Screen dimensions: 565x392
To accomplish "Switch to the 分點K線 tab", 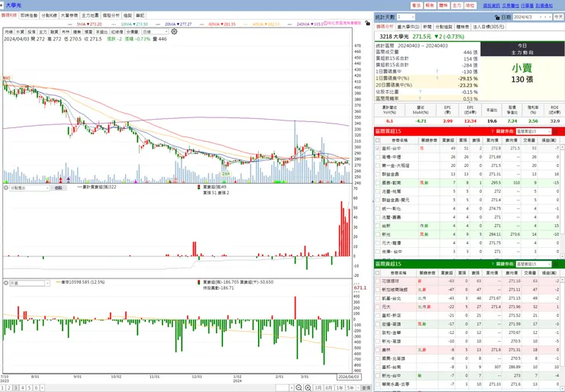I will [49, 15].
